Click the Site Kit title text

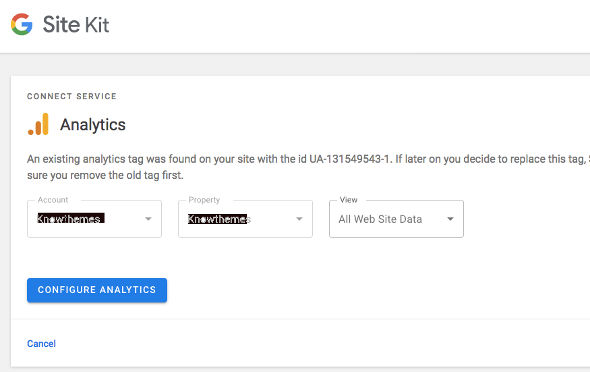(x=76, y=25)
